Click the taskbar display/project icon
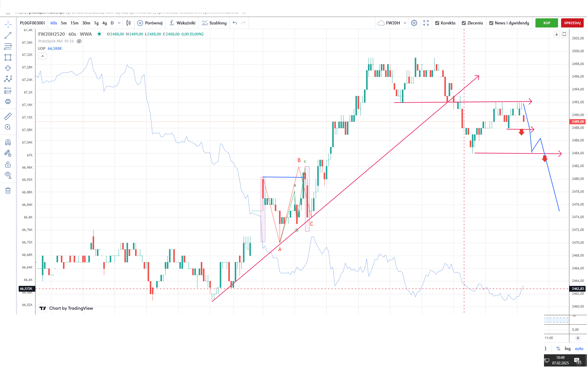 (547, 361)
